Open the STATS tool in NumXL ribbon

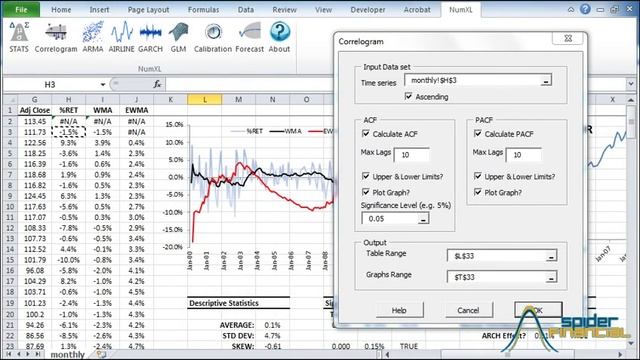(x=19, y=38)
